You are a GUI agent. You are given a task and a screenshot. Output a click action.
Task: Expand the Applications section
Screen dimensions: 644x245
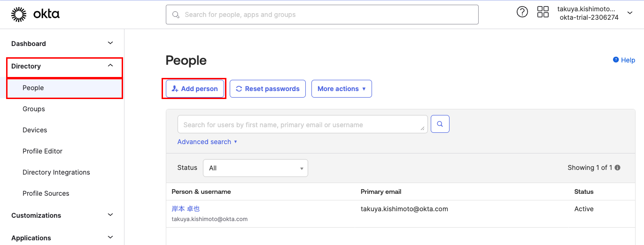click(110, 237)
